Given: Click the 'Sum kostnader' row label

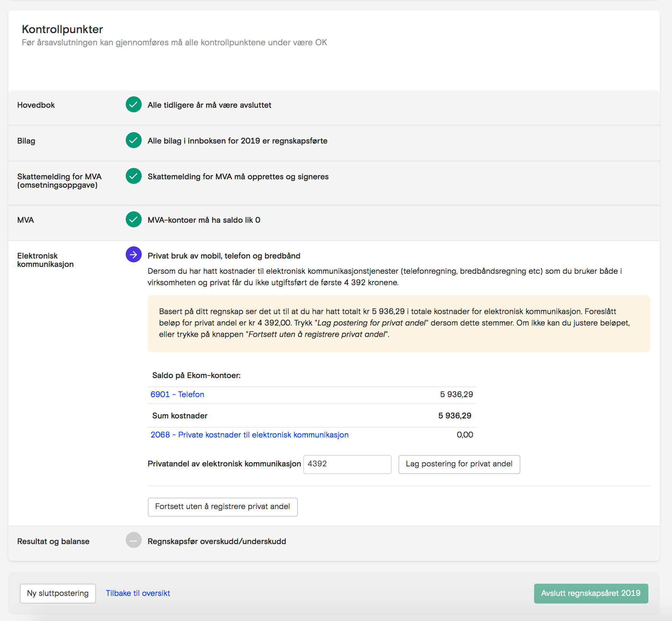Looking at the screenshot, I should point(180,416).
